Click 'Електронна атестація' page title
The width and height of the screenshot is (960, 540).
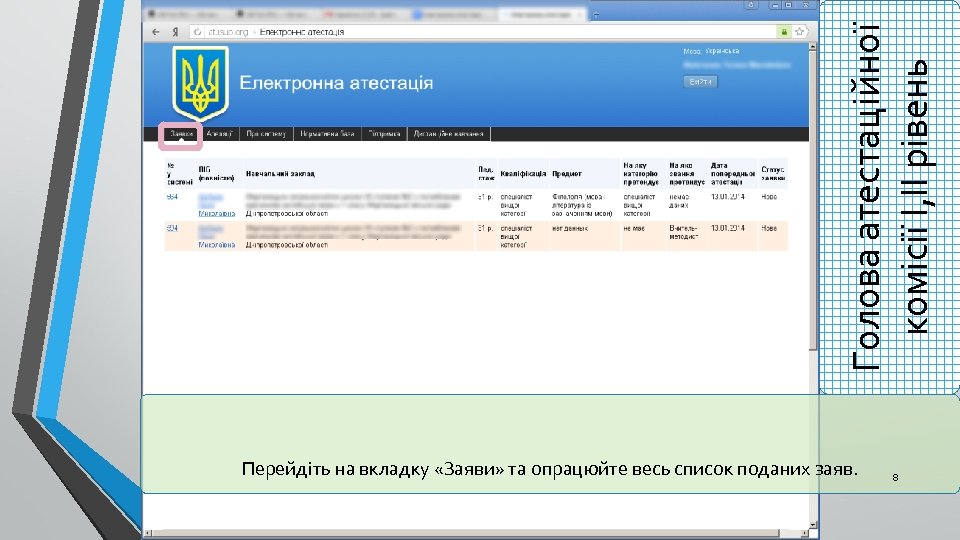(x=336, y=83)
